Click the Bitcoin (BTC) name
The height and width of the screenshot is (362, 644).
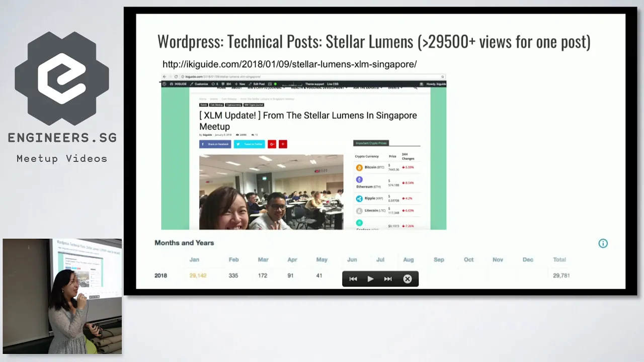click(x=374, y=167)
